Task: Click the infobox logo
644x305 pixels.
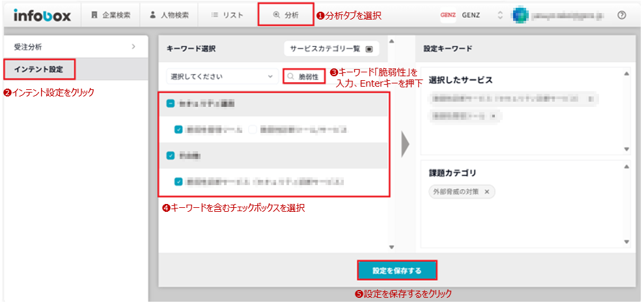Action: [42, 14]
